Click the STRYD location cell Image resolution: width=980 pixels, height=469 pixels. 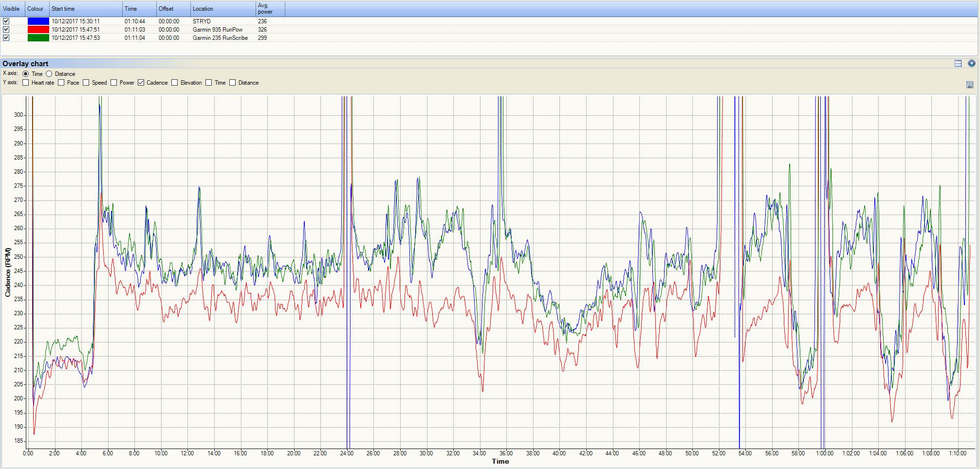[202, 21]
